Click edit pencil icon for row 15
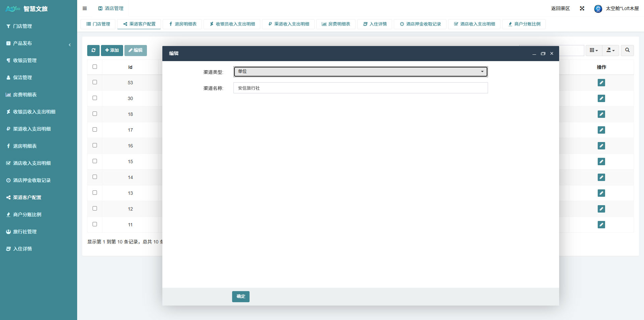 click(x=601, y=162)
